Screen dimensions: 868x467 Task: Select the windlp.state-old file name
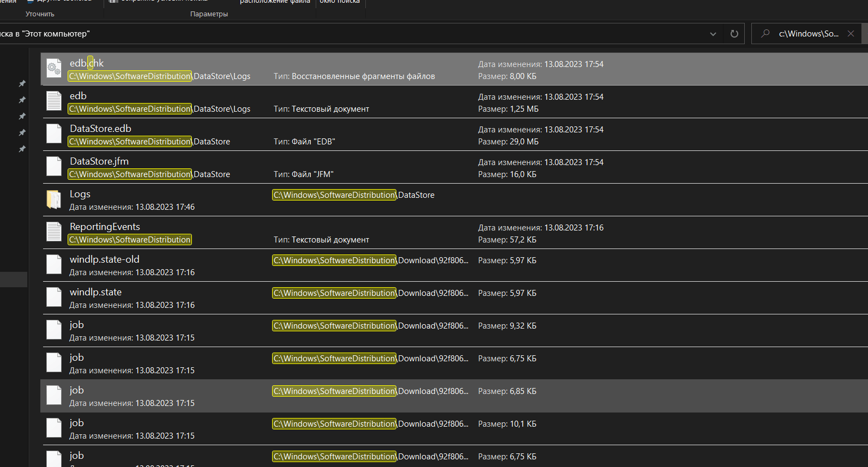tap(105, 259)
